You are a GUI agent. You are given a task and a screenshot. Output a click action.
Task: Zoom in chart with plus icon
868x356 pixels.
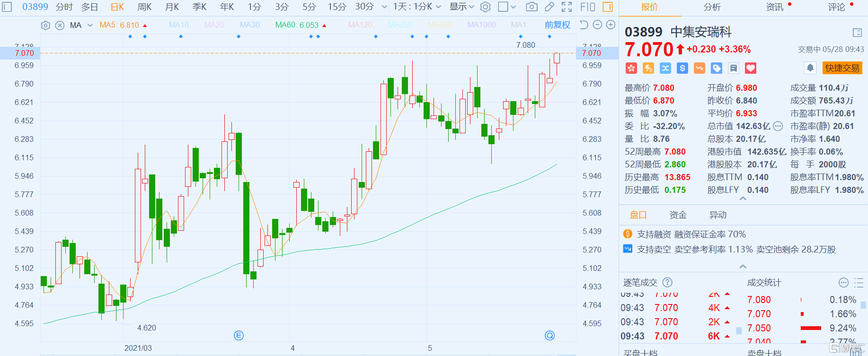[x=611, y=25]
